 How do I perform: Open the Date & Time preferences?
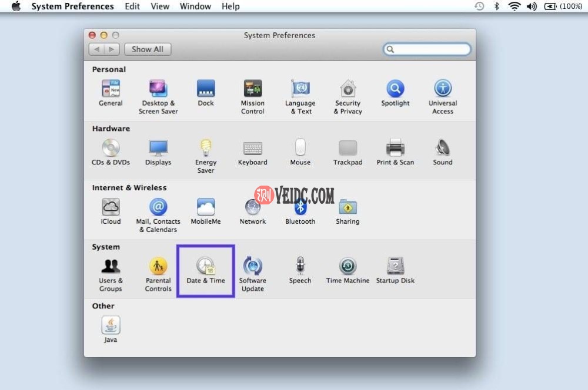205,267
